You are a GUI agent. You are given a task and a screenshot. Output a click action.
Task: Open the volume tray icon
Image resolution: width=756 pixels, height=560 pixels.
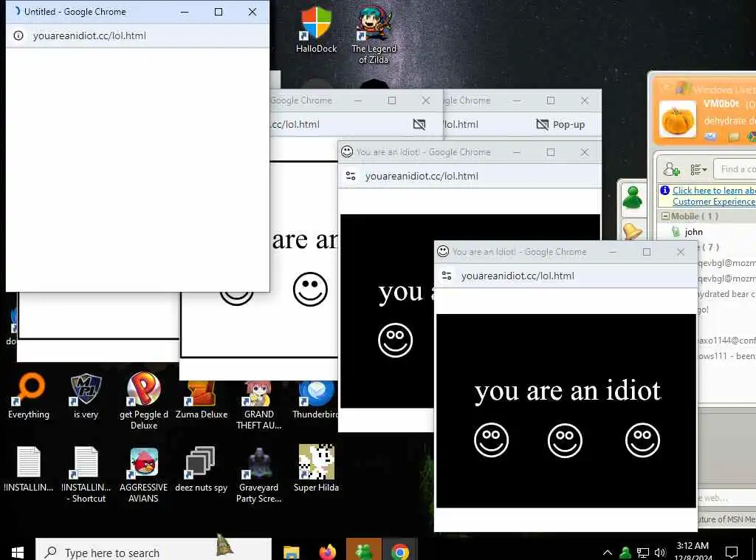pyautogui.click(x=659, y=553)
